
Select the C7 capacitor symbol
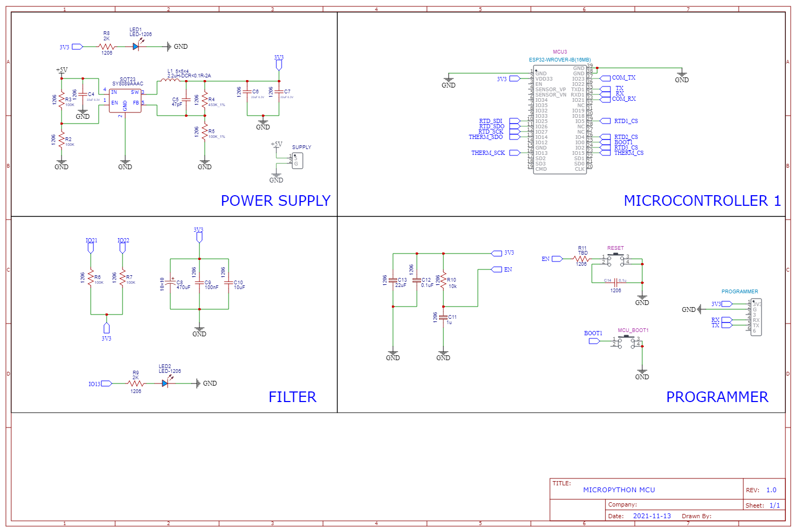(x=279, y=92)
